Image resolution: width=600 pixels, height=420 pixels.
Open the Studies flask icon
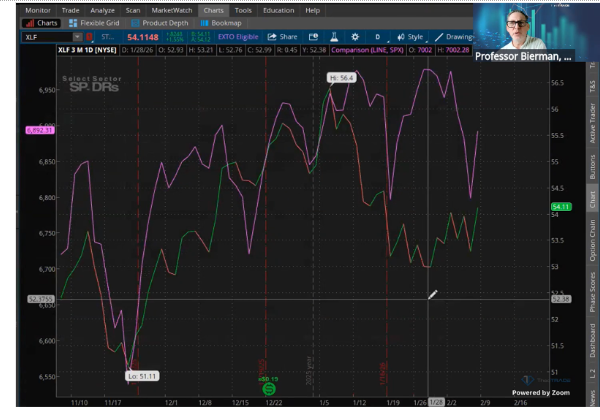334,37
